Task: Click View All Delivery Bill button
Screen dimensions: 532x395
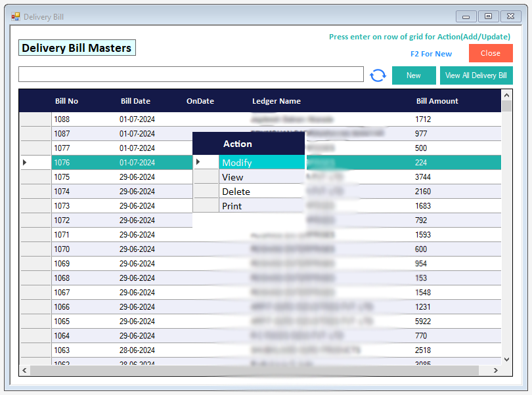Action: (476, 75)
